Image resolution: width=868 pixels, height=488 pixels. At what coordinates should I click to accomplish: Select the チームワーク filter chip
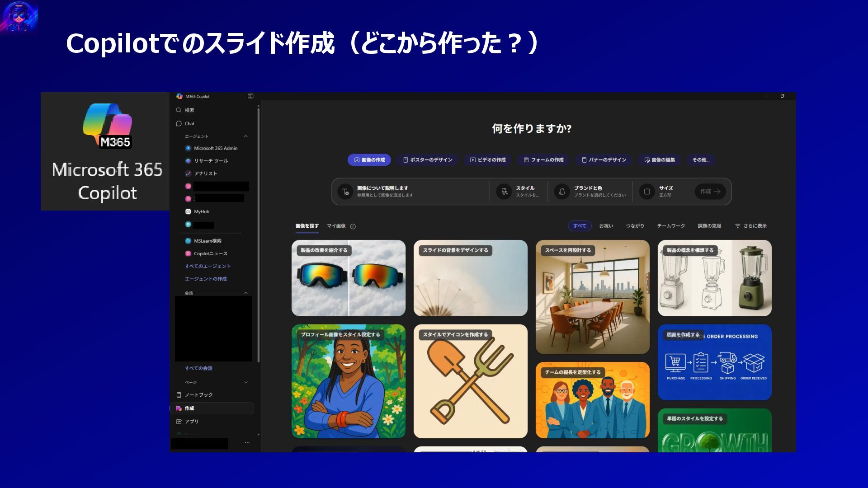tap(671, 226)
